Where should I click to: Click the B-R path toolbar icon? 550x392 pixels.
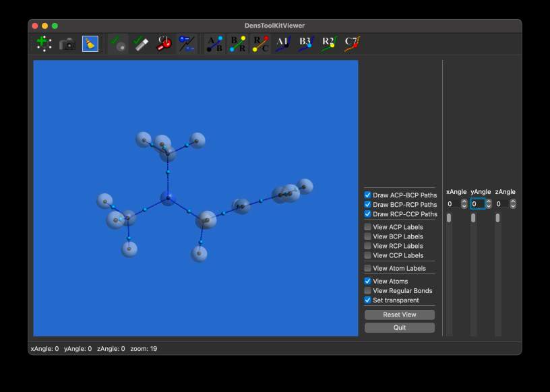point(238,44)
